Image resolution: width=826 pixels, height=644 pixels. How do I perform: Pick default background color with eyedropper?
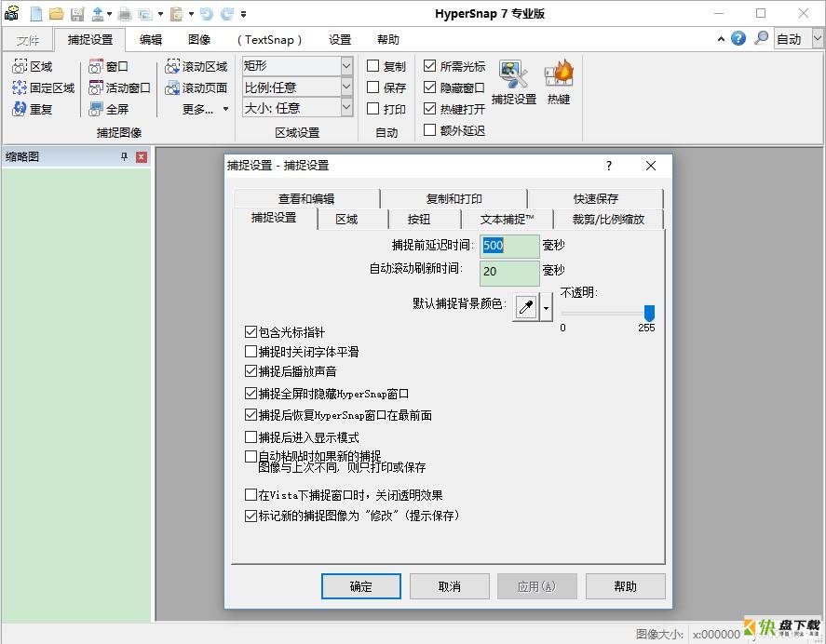[x=526, y=307]
